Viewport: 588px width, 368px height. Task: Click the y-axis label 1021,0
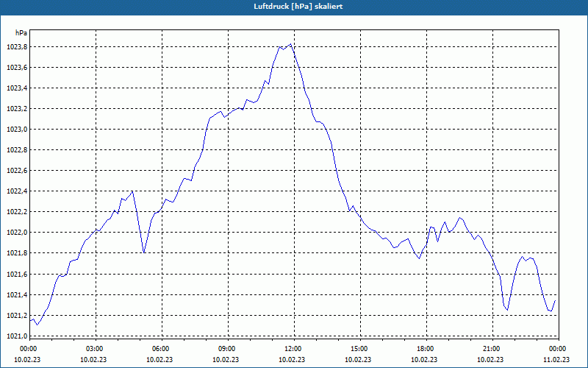point(17,336)
